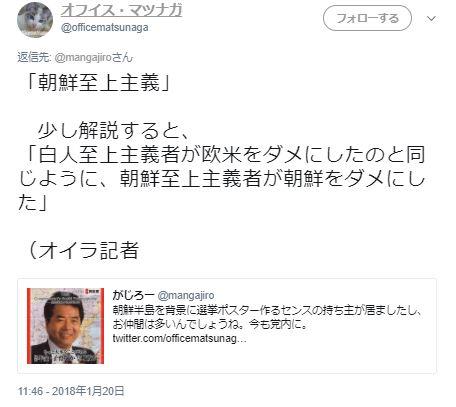
Task: Open the 11:46 - 2018年1月20日 timestamp
Action: click(71, 391)
